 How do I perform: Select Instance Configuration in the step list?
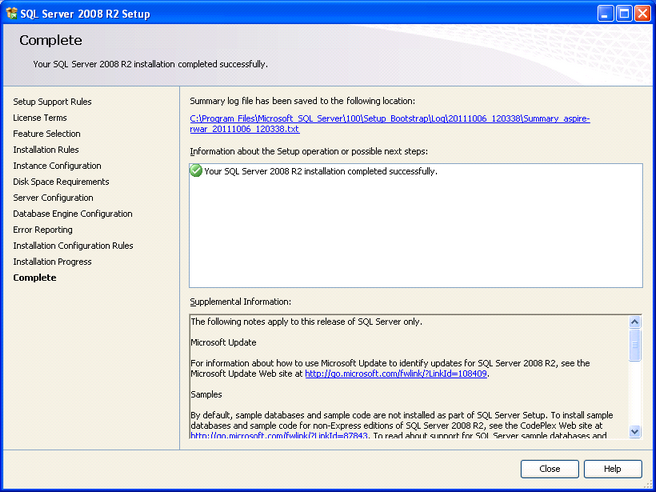pyautogui.click(x=57, y=166)
